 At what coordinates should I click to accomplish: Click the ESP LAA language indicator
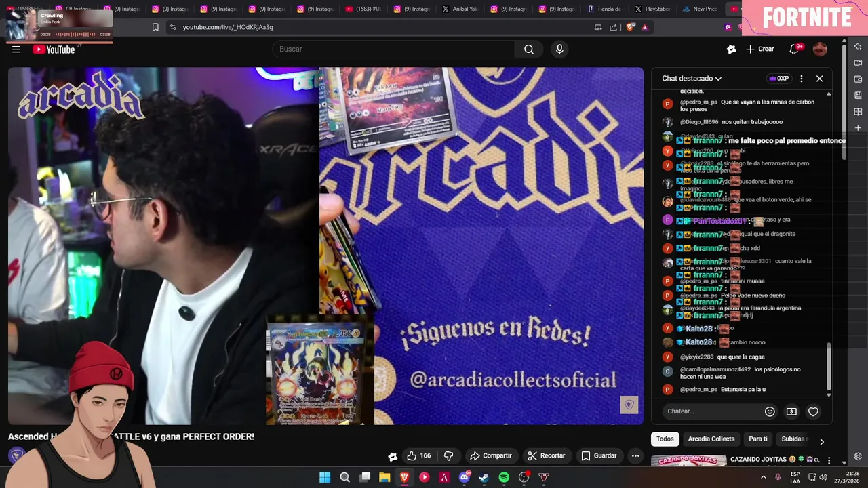795,477
